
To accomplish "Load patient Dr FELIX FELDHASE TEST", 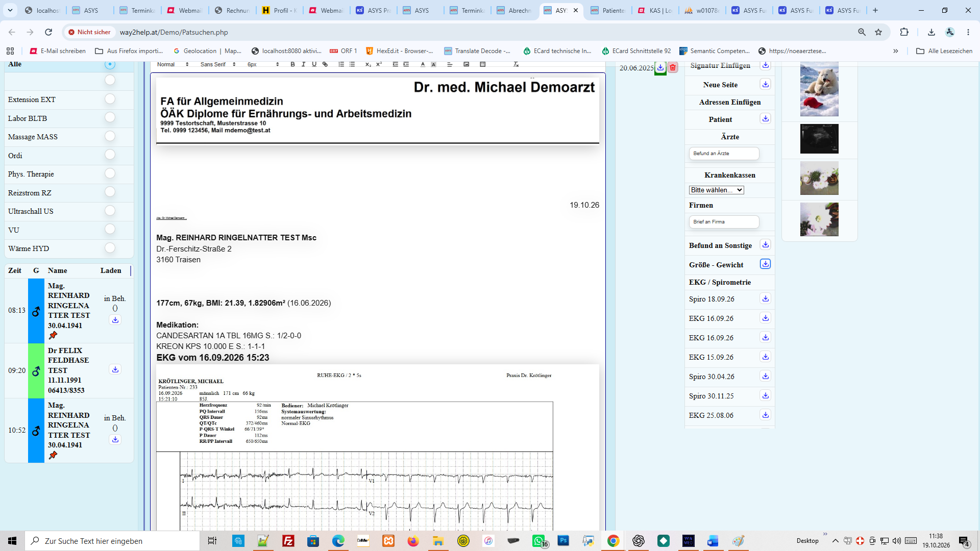I will (x=115, y=370).
